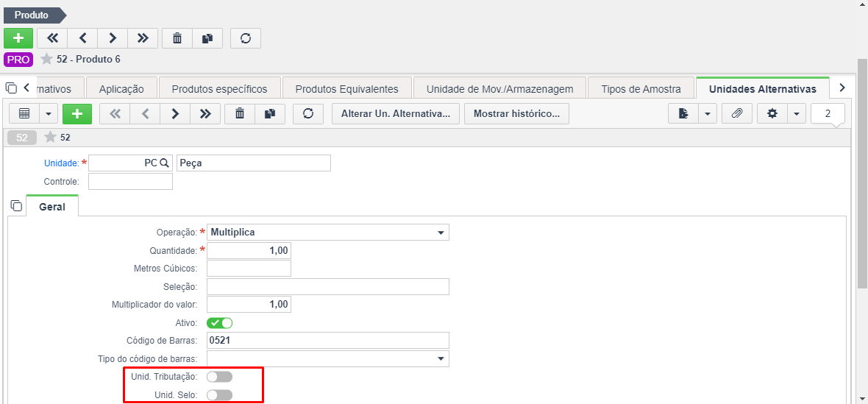868x404 pixels.
Task: Click scrollbar down arrow at bottom right
Action: [862, 398]
